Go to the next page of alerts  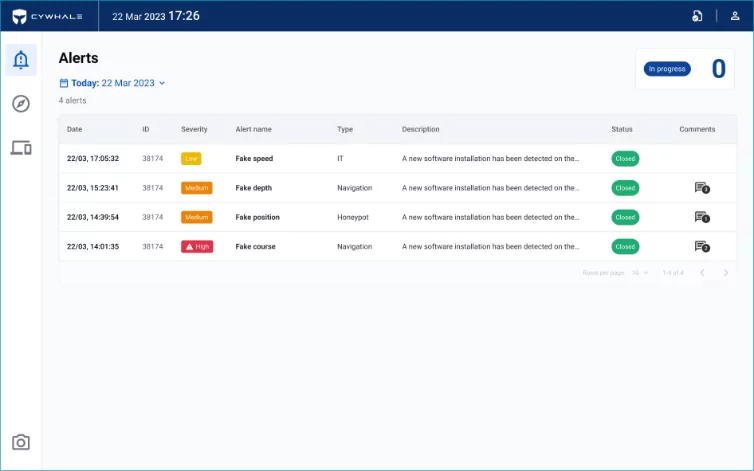tap(726, 273)
